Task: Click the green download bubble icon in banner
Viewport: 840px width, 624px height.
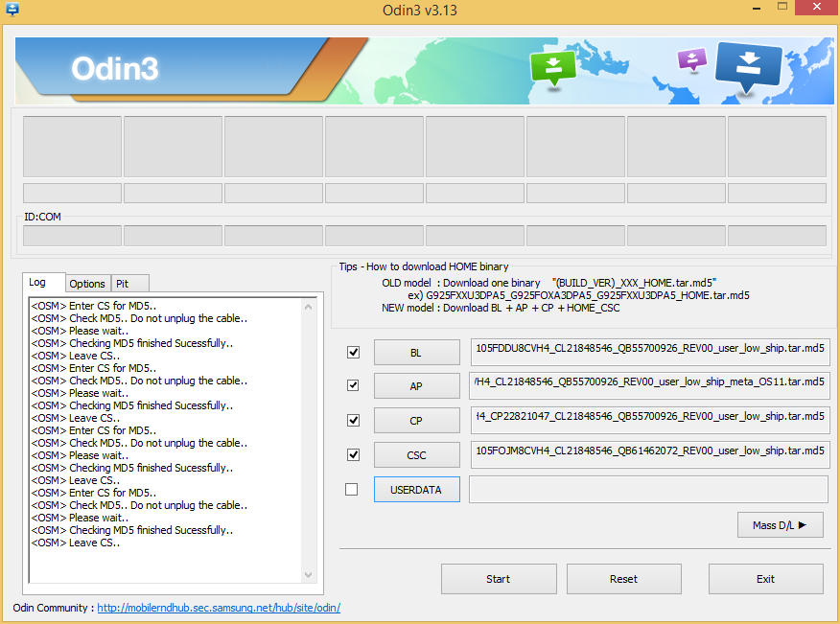Action: pos(553,69)
